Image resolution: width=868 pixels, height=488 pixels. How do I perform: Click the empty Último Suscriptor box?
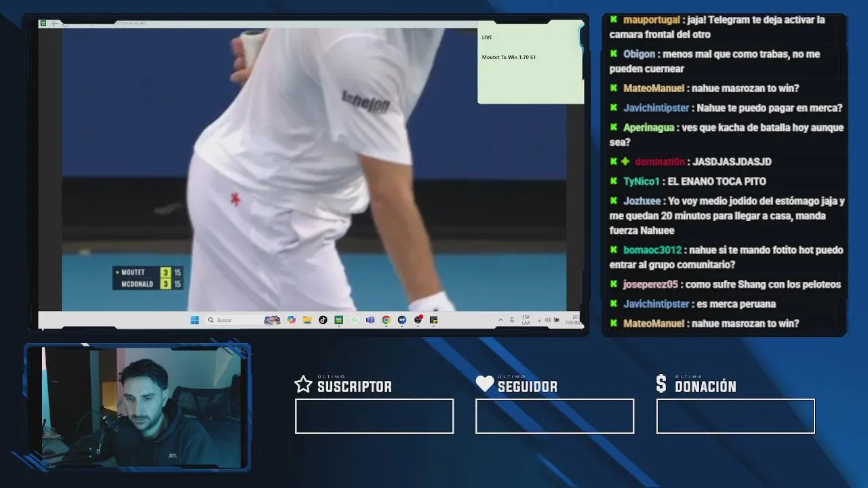374,416
